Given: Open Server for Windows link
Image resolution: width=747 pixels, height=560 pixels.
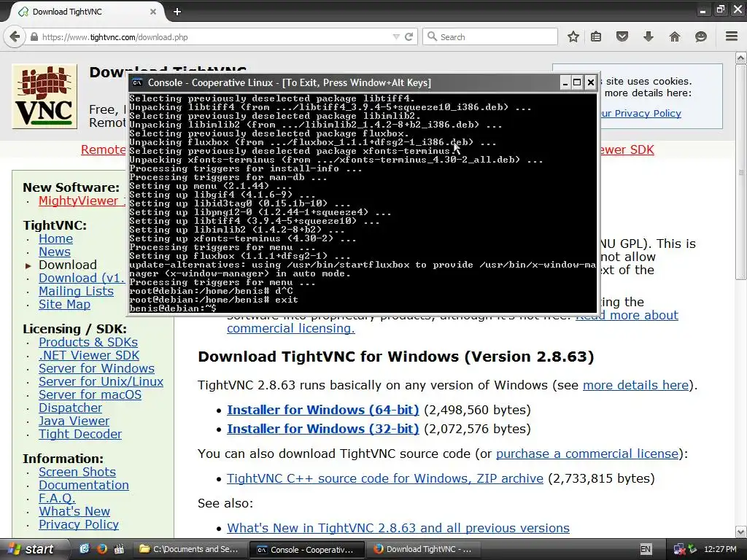Looking at the screenshot, I should click(x=97, y=368).
